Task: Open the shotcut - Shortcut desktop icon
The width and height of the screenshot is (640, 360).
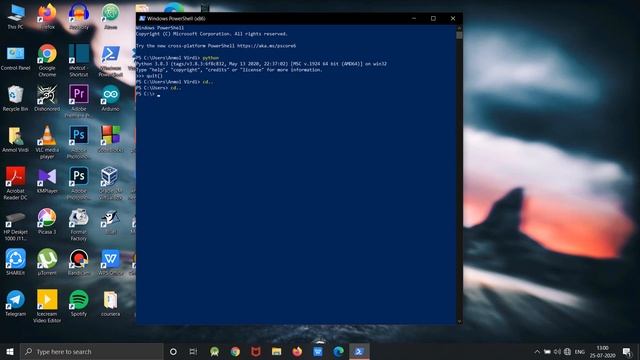Action: [79, 60]
